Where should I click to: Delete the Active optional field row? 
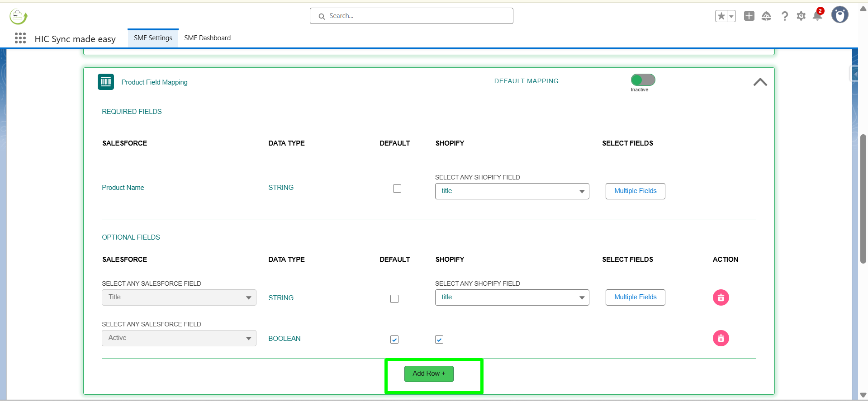pyautogui.click(x=721, y=338)
